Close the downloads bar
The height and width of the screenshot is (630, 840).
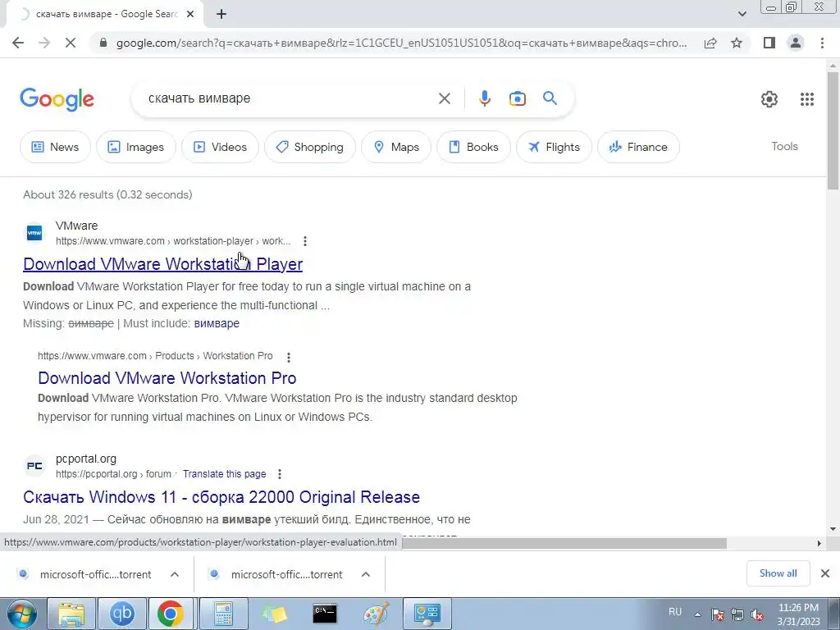tap(825, 573)
